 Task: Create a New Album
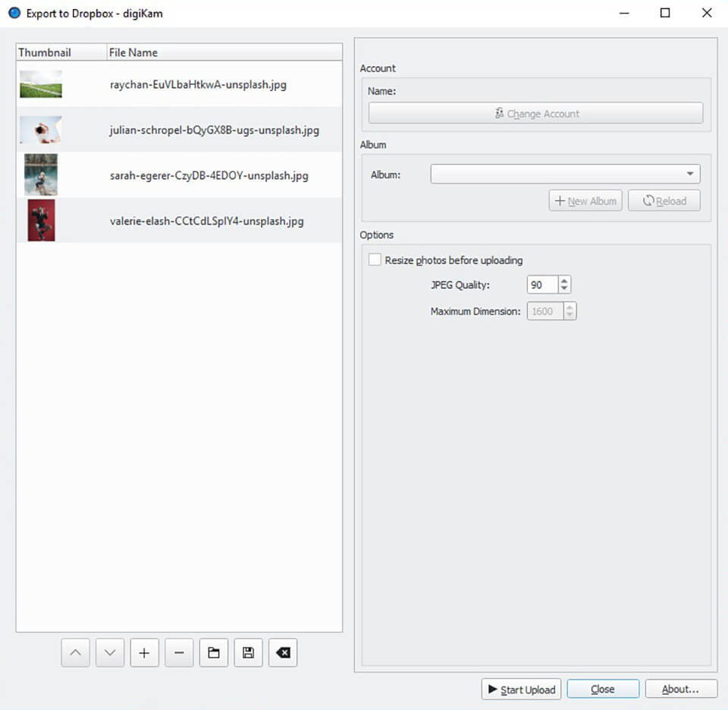click(585, 200)
